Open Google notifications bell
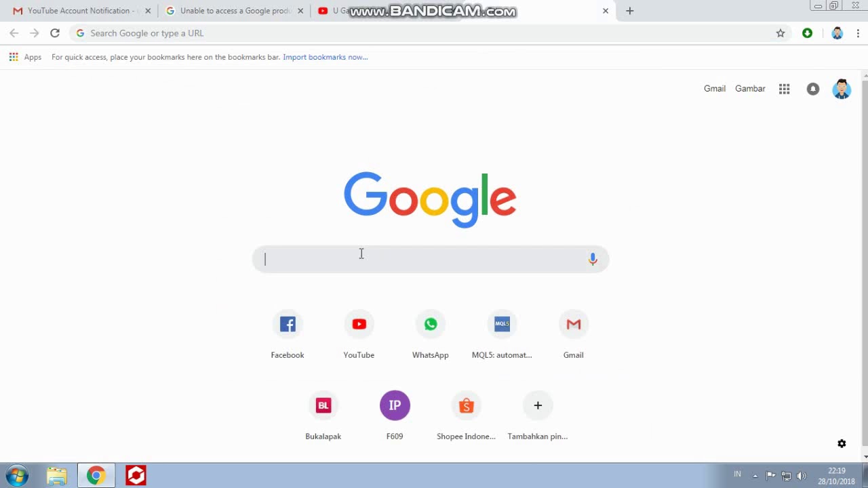 point(812,89)
